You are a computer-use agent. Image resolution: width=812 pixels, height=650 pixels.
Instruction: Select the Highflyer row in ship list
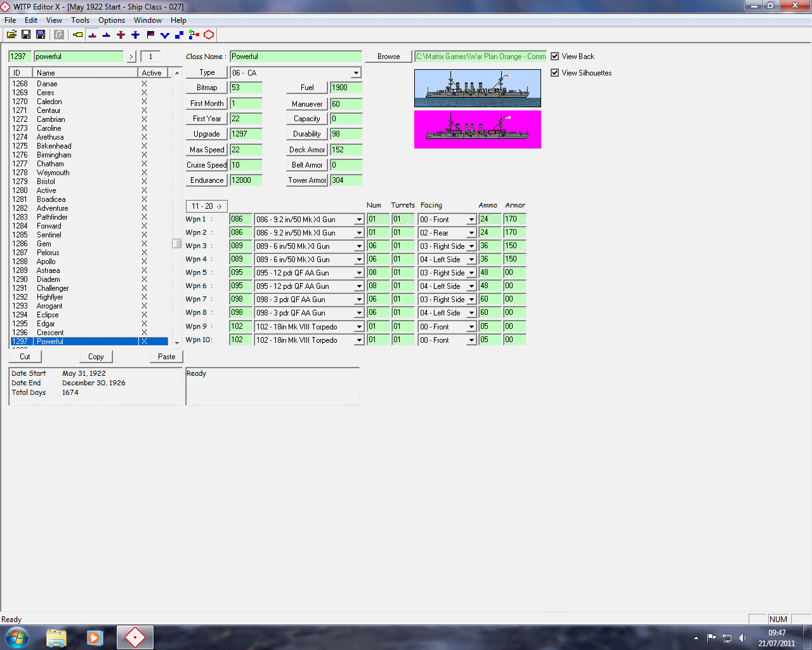89,297
